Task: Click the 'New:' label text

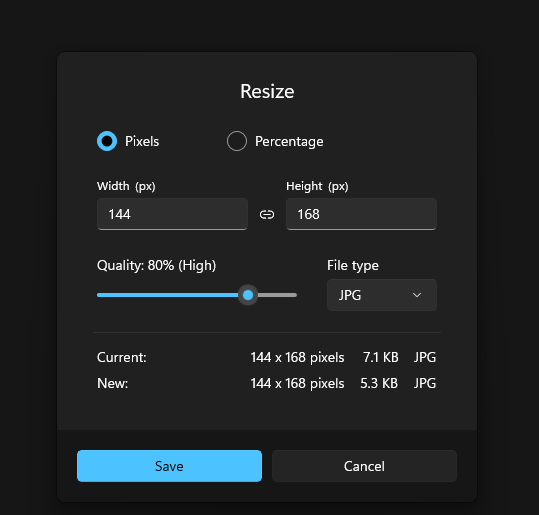Action: tap(112, 383)
